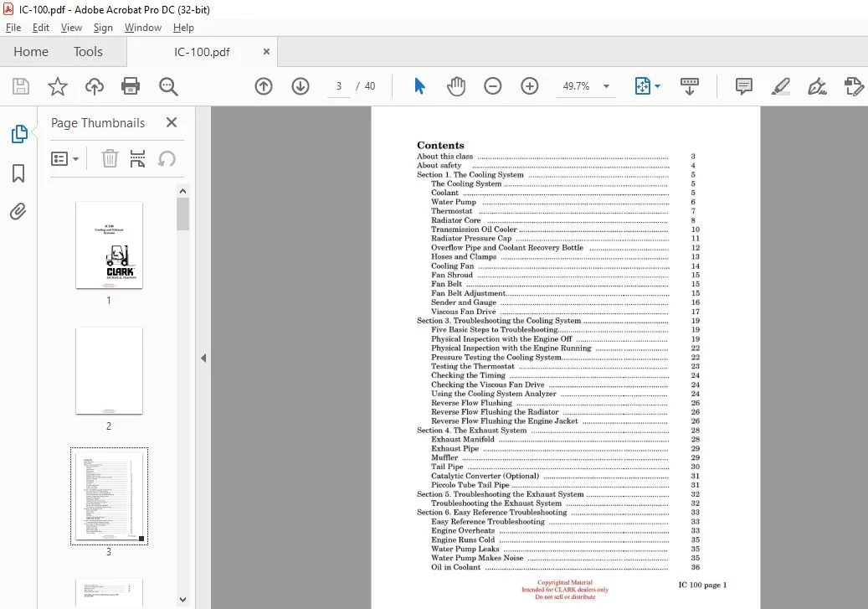Image resolution: width=868 pixels, height=609 pixels.
Task: Select page 3 contents thumbnail
Action: [109, 497]
